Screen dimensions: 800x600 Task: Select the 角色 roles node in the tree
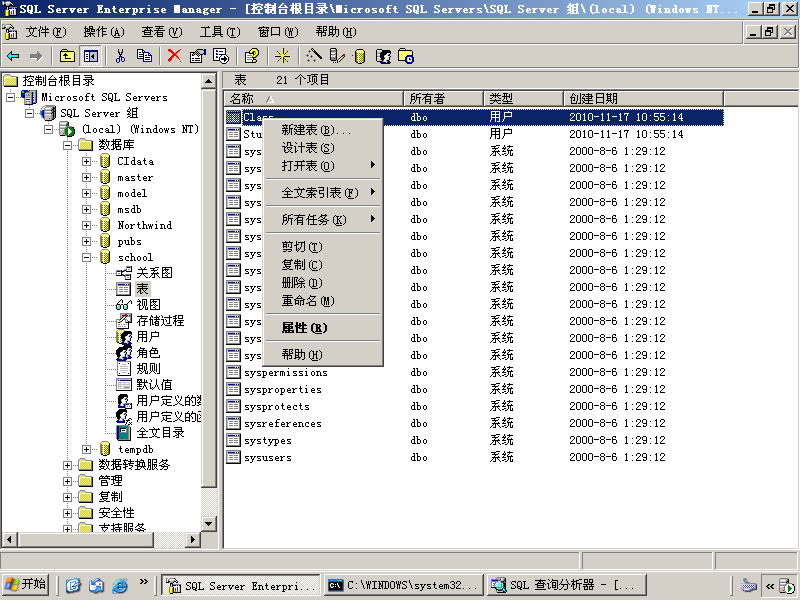point(148,353)
